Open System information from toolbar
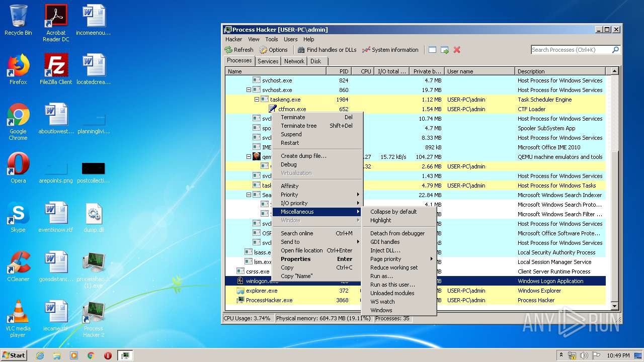Viewport: 644px width, 362px height. pos(390,50)
